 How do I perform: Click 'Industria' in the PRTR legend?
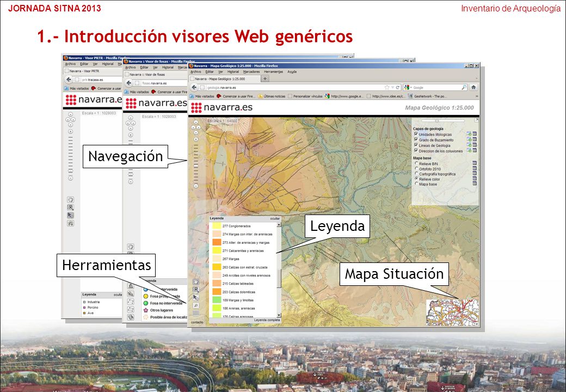click(91, 302)
